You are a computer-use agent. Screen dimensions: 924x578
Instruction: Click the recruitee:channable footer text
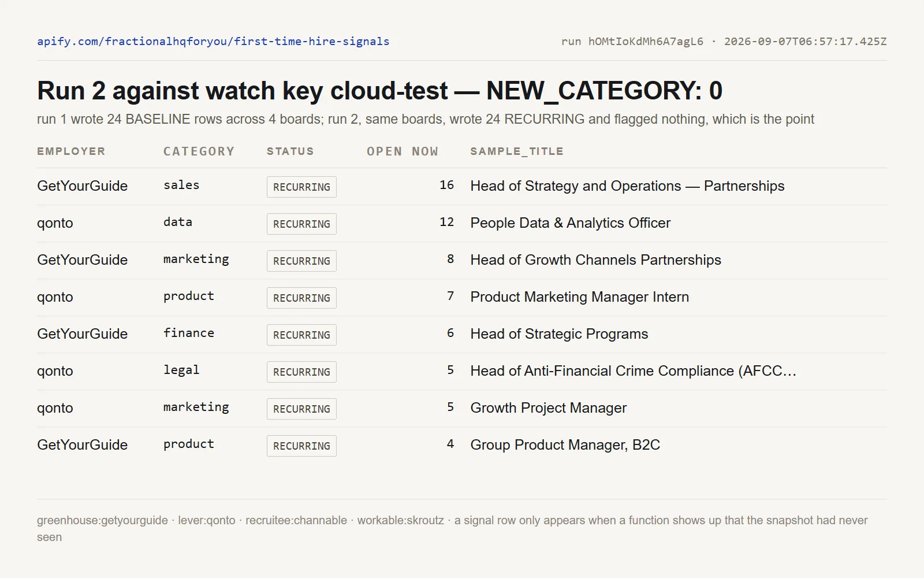(x=296, y=520)
